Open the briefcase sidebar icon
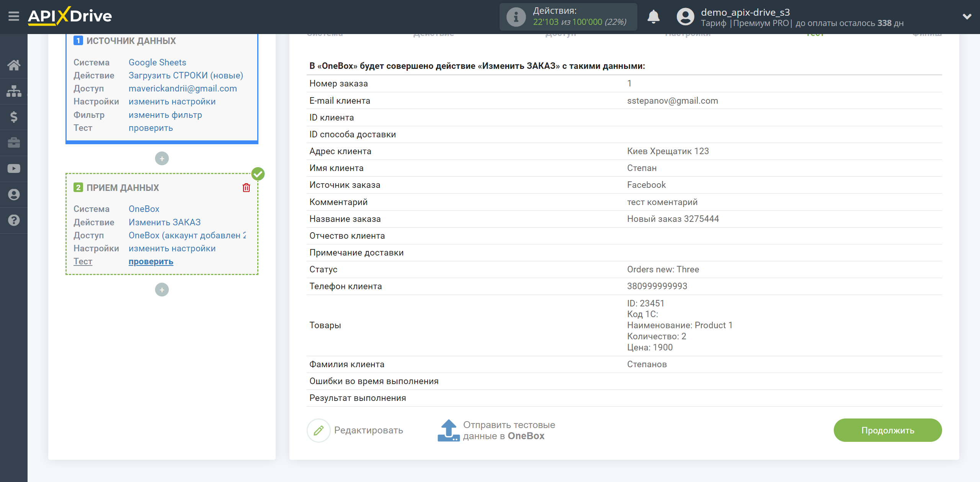This screenshot has height=482, width=980. 14,143
